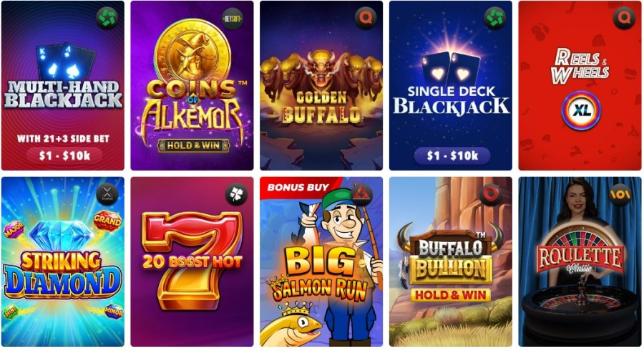Click the orange Q badge on Reels & Wheels

click(624, 18)
